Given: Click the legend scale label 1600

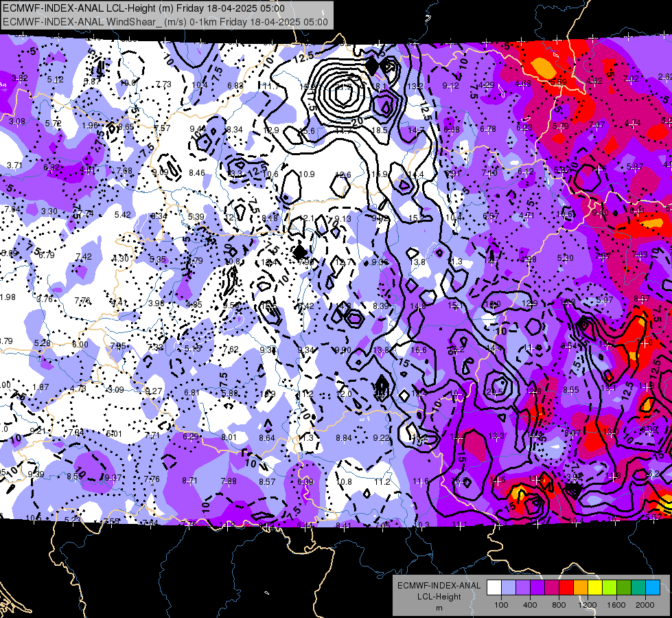Looking at the screenshot, I should (x=616, y=605).
